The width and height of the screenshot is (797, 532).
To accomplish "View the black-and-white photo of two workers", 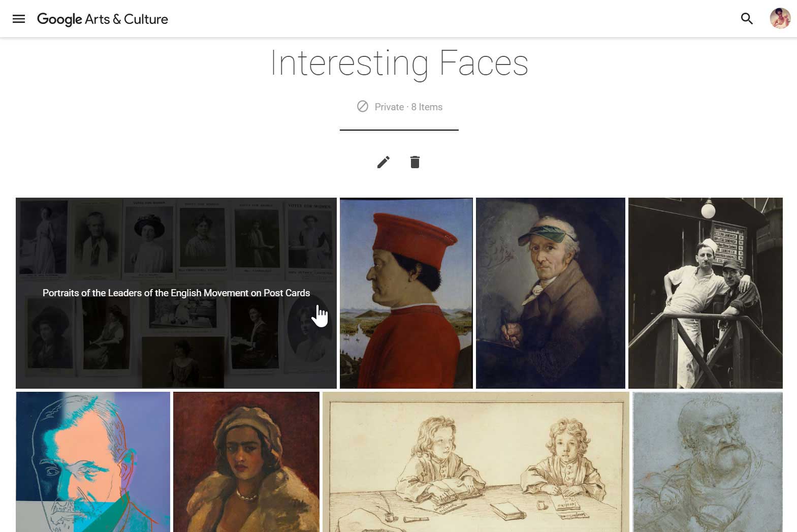I will 706,293.
